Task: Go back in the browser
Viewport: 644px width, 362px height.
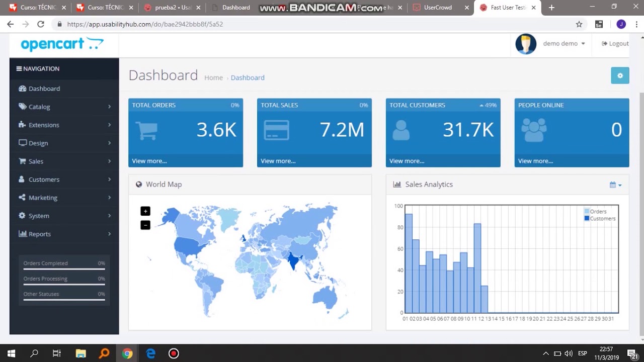Action: click(10, 24)
